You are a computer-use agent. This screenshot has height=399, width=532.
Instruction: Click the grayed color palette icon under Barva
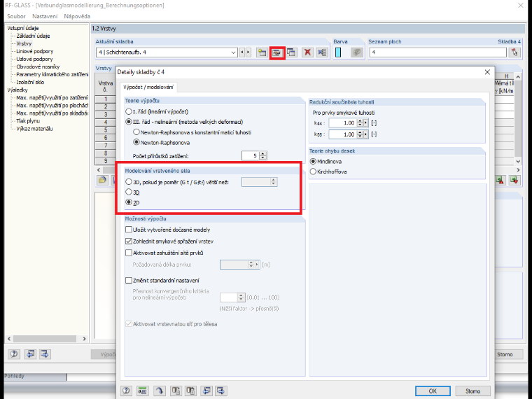(356, 52)
